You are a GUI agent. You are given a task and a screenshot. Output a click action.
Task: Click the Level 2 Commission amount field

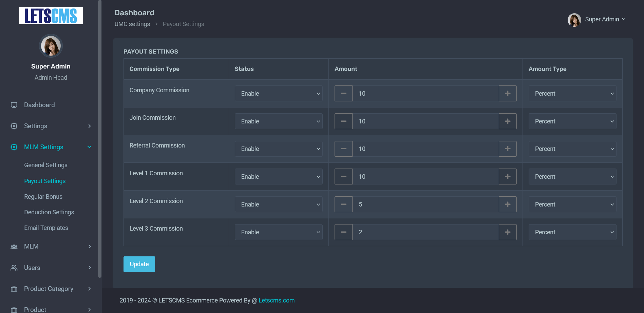pyautogui.click(x=424, y=204)
